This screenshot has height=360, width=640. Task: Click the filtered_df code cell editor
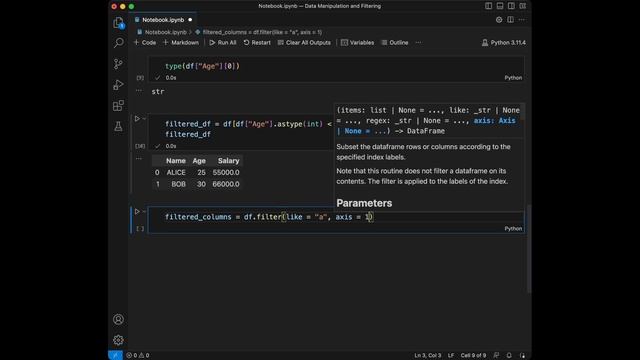coord(241,129)
